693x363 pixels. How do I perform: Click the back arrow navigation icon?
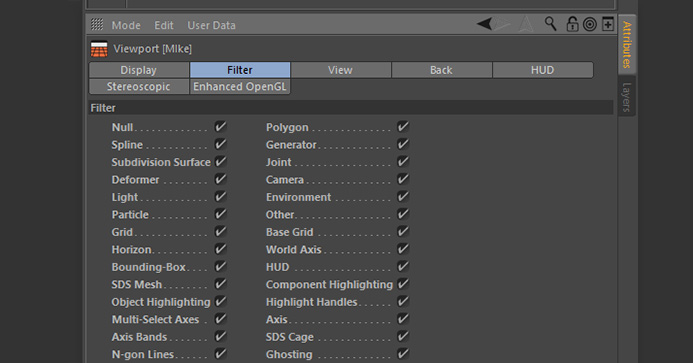484,24
